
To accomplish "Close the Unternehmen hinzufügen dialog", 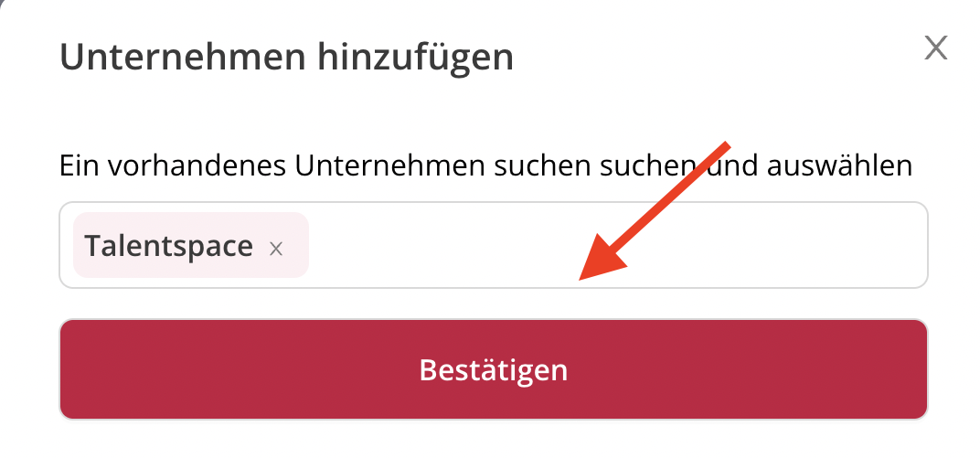I will (x=935, y=48).
